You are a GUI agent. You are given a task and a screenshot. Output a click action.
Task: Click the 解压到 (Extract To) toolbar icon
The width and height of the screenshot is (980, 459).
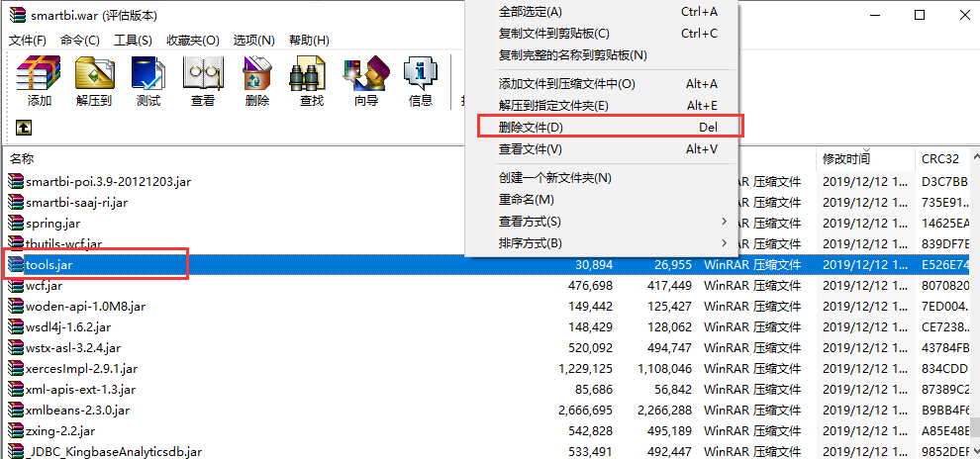[94, 73]
